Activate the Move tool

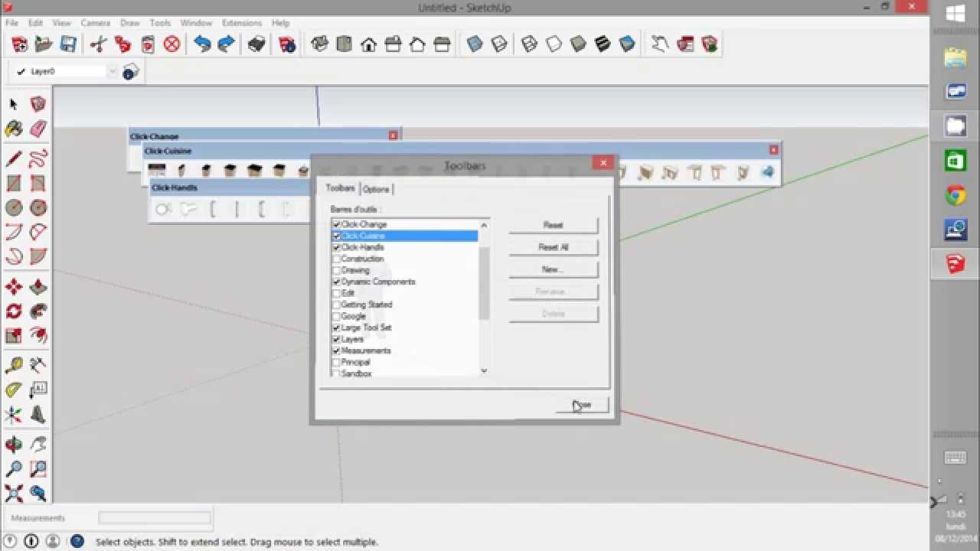(x=14, y=287)
